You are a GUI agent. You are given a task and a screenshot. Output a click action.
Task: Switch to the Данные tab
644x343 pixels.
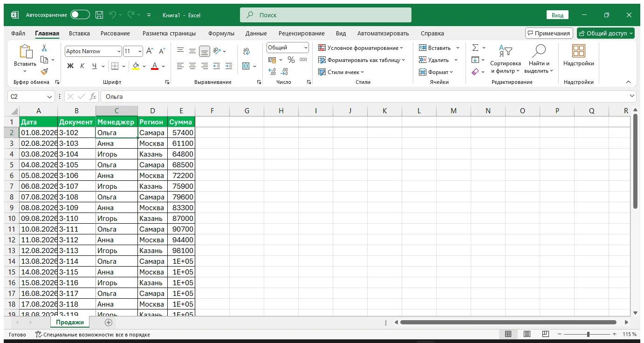tap(256, 34)
